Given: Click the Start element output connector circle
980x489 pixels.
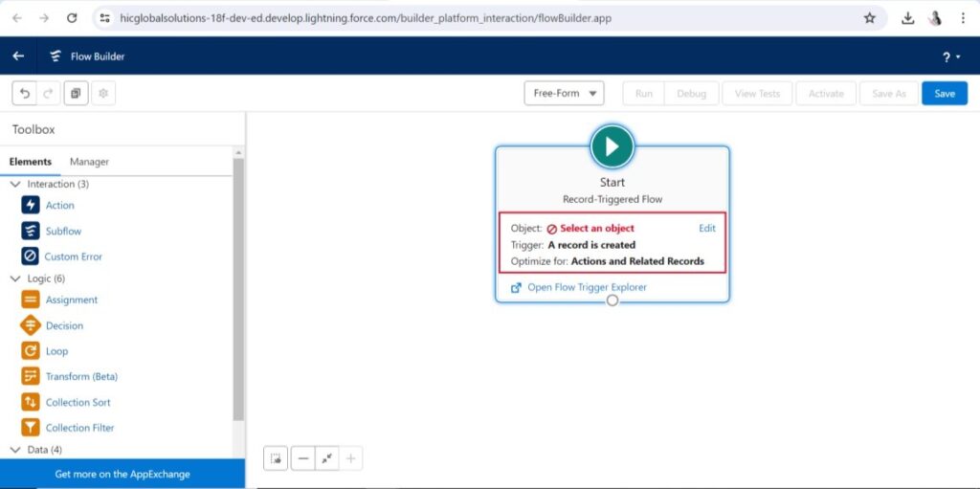Looking at the screenshot, I should point(612,300).
